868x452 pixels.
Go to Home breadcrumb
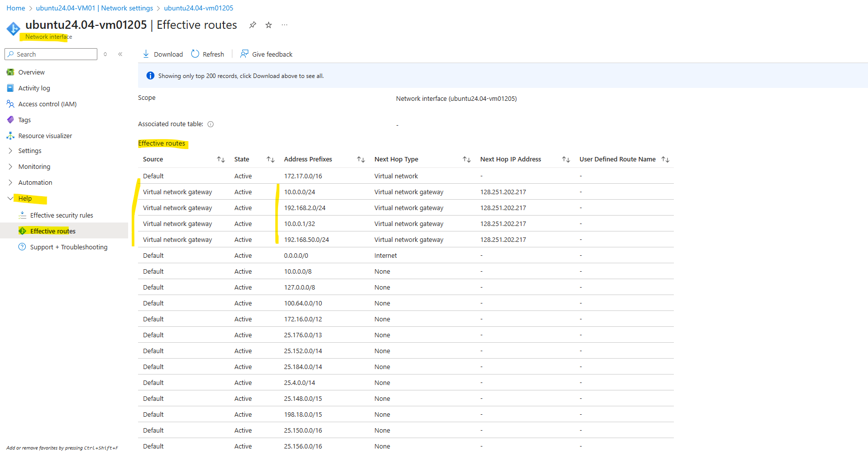click(x=16, y=8)
